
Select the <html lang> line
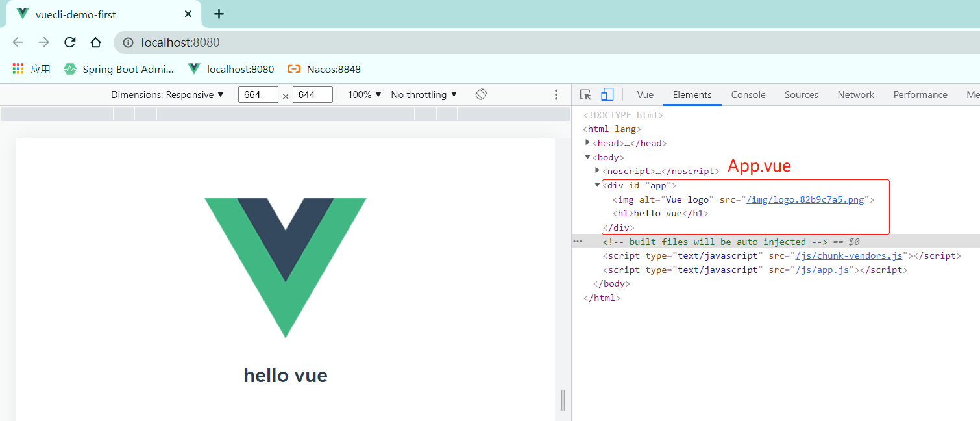click(x=612, y=129)
